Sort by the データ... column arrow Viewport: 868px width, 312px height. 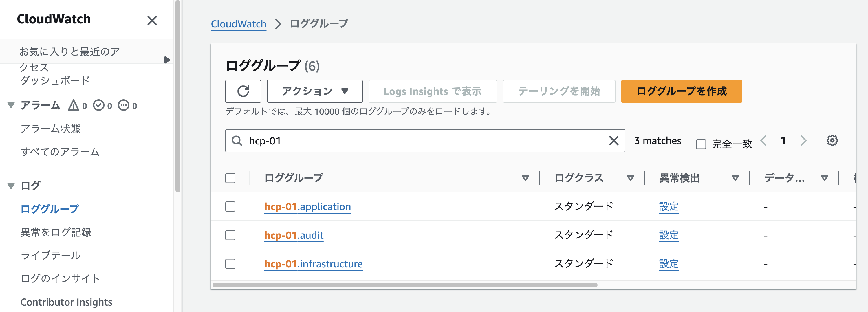(824, 178)
